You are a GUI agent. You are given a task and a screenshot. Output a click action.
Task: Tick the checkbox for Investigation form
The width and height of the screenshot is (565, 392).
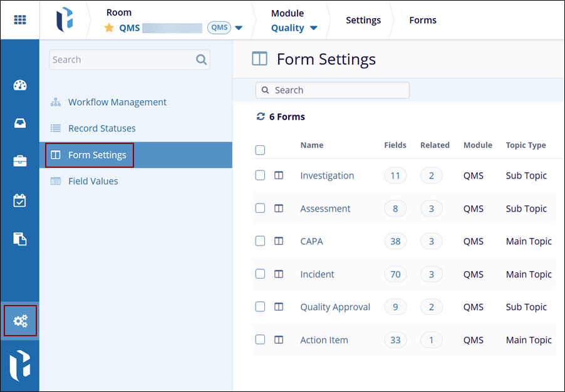tap(260, 175)
